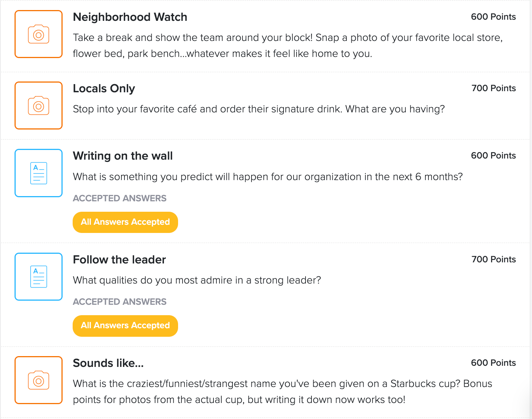Image resolution: width=532 pixels, height=419 pixels.
Task: Click the ACCEPTED ANSWERS label under Writing on the wall
Action: [x=120, y=198]
